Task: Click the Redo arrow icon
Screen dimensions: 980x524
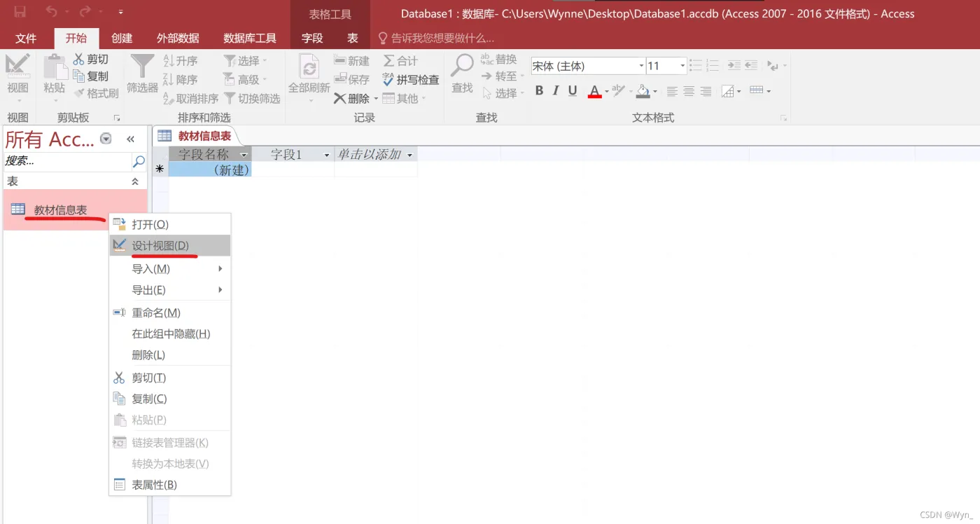Action: coord(85,12)
